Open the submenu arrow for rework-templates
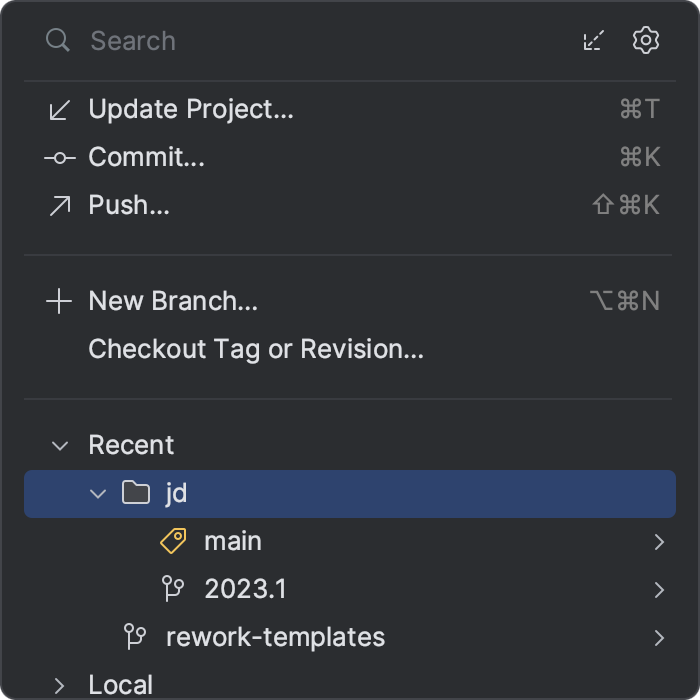The height and width of the screenshot is (700, 700). click(659, 637)
